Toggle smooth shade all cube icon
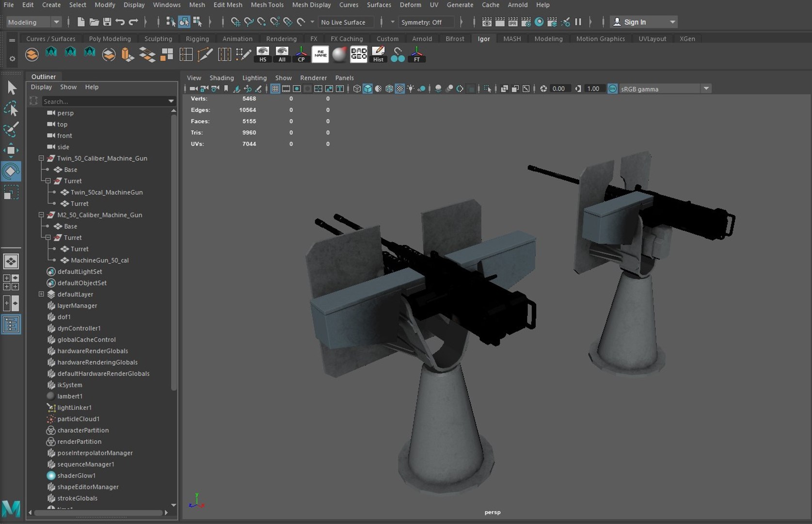 click(x=367, y=89)
